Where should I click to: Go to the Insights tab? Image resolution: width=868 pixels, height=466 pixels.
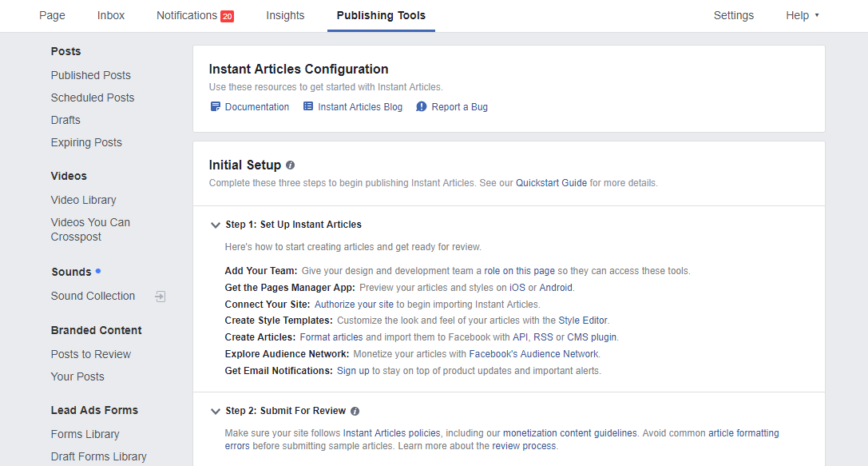pos(285,15)
